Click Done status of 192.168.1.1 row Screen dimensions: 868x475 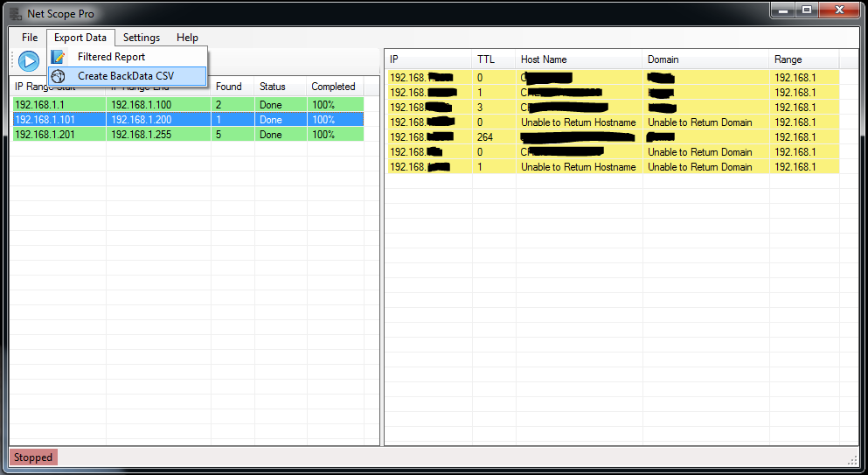pos(281,105)
